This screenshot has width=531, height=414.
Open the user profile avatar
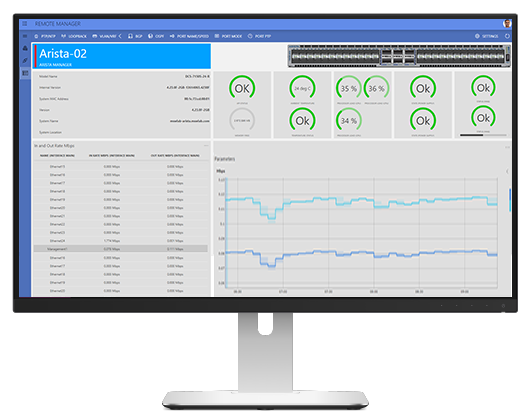(507, 24)
